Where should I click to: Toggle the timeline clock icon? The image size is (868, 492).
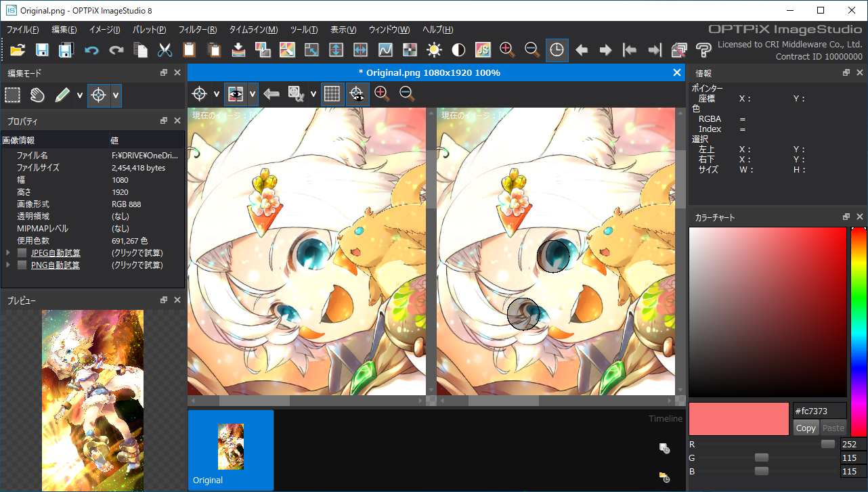click(x=557, y=49)
